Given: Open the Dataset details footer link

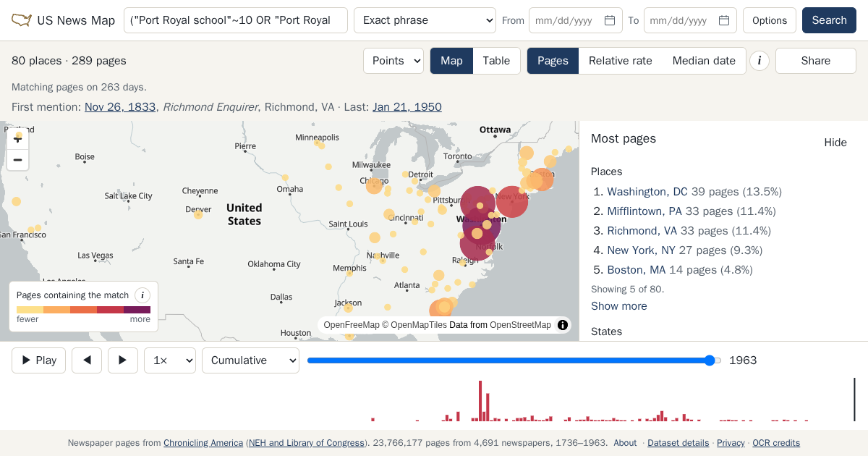Looking at the screenshot, I should (x=678, y=443).
